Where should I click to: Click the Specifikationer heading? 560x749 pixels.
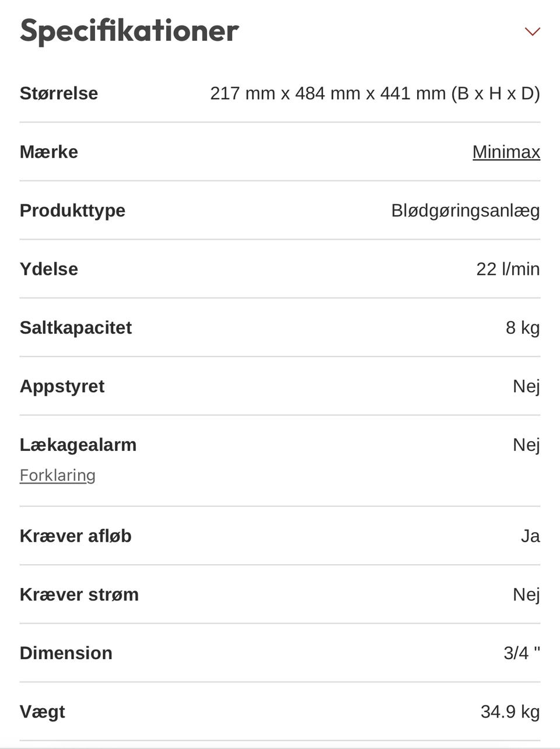tap(129, 31)
